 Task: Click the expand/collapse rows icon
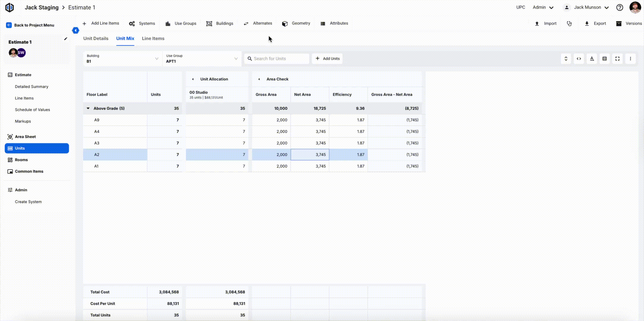566,59
